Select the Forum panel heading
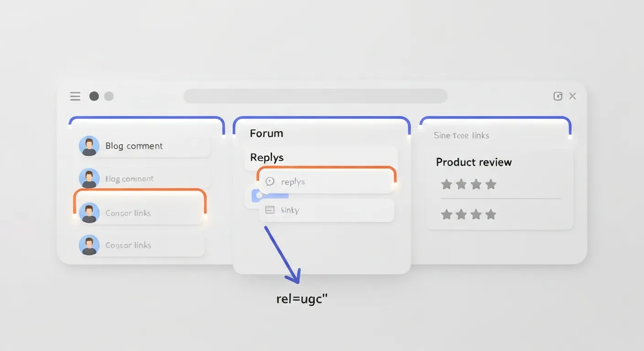The width and height of the screenshot is (644, 351). tap(266, 133)
